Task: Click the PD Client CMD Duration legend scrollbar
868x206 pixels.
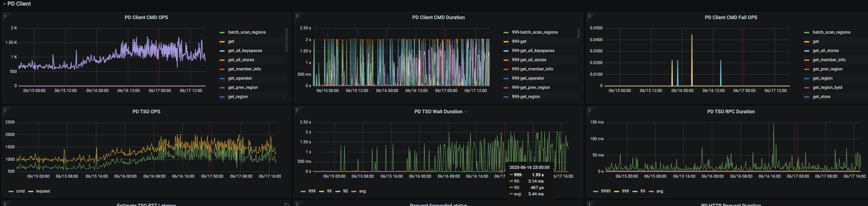Action: (578, 33)
